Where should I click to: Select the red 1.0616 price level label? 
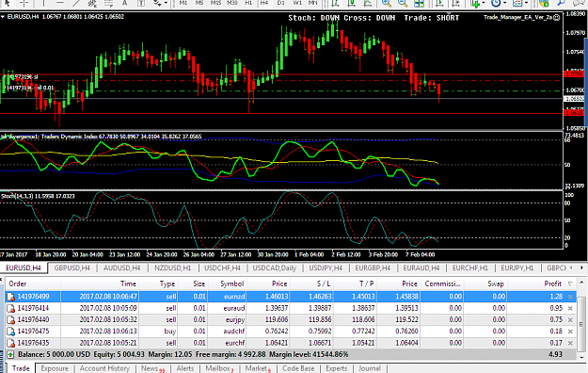[574, 113]
